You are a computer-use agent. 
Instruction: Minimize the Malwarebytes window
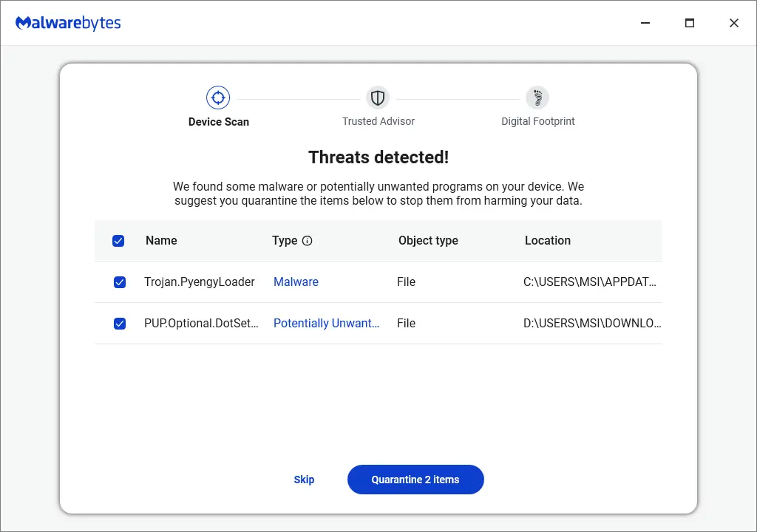pos(645,23)
